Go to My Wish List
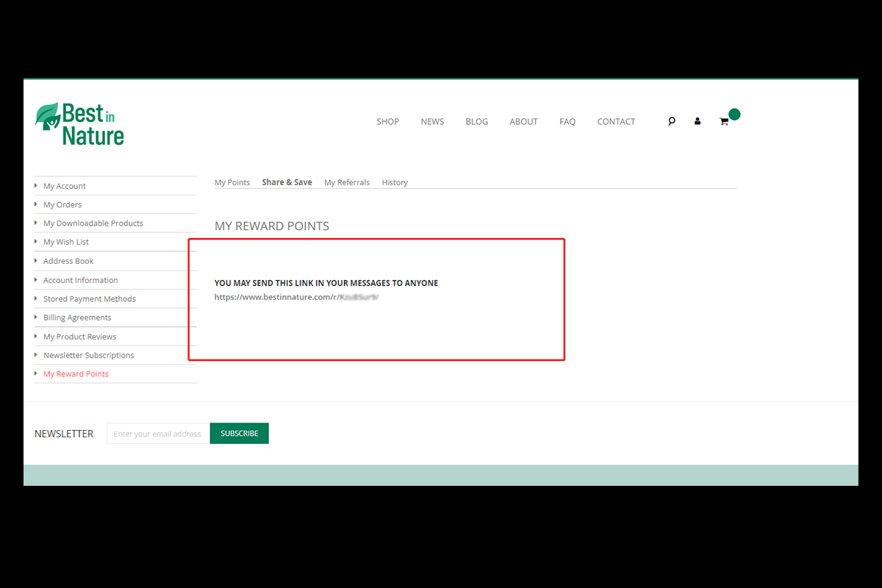This screenshot has height=588, width=882. (66, 242)
